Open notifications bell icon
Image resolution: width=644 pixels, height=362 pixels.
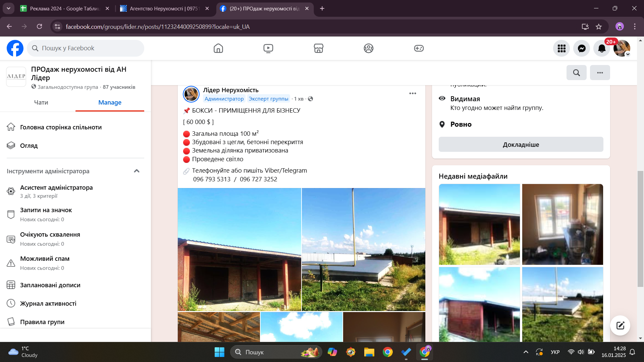602,48
